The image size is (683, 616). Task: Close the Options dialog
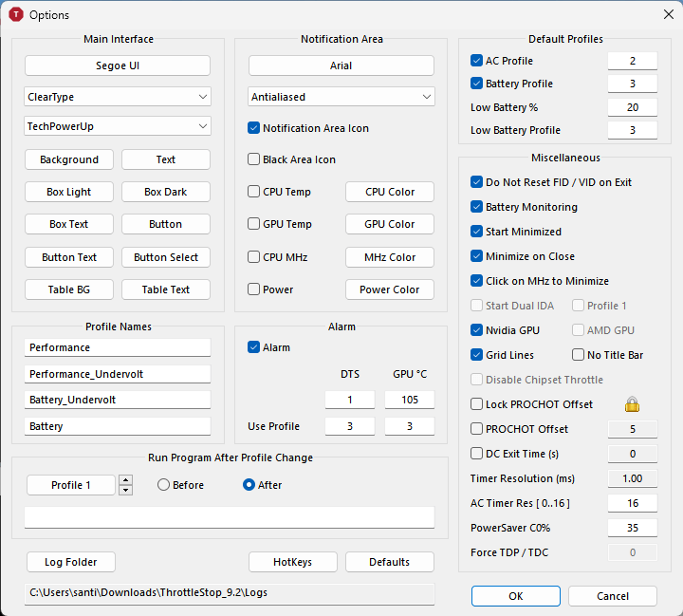(x=669, y=14)
